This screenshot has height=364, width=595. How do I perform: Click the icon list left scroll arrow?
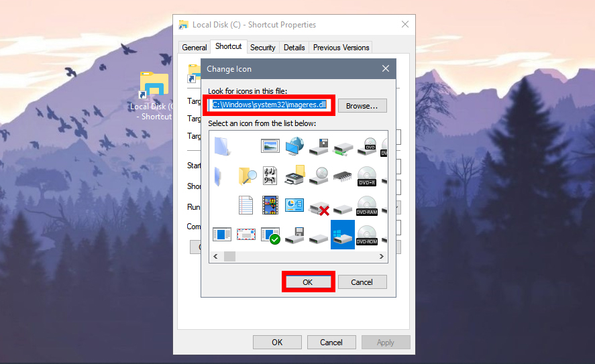(215, 256)
